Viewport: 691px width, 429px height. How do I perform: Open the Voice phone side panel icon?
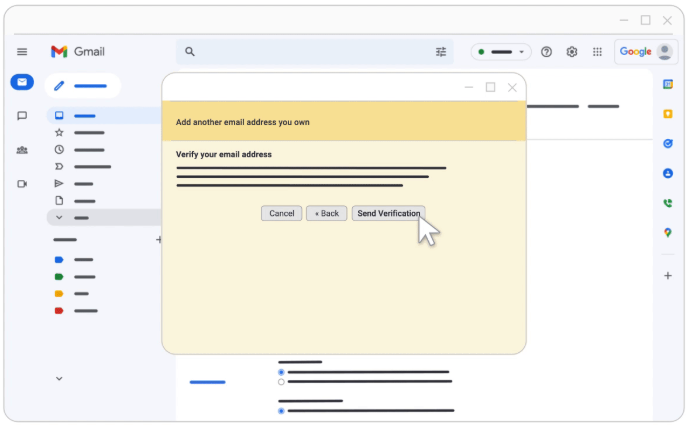668,203
